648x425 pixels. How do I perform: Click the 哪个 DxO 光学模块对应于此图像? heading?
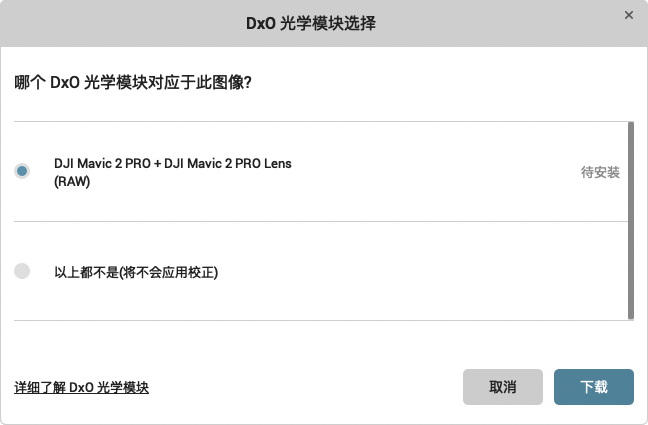pyautogui.click(x=133, y=82)
